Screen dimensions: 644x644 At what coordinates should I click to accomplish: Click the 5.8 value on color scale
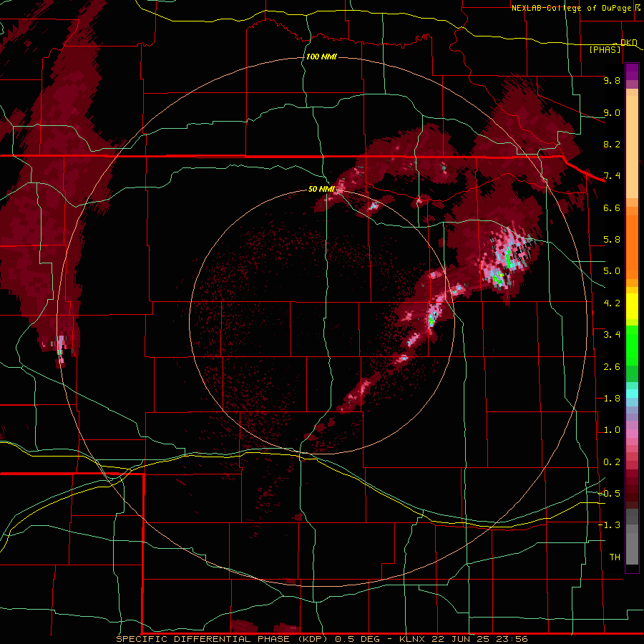pos(612,240)
